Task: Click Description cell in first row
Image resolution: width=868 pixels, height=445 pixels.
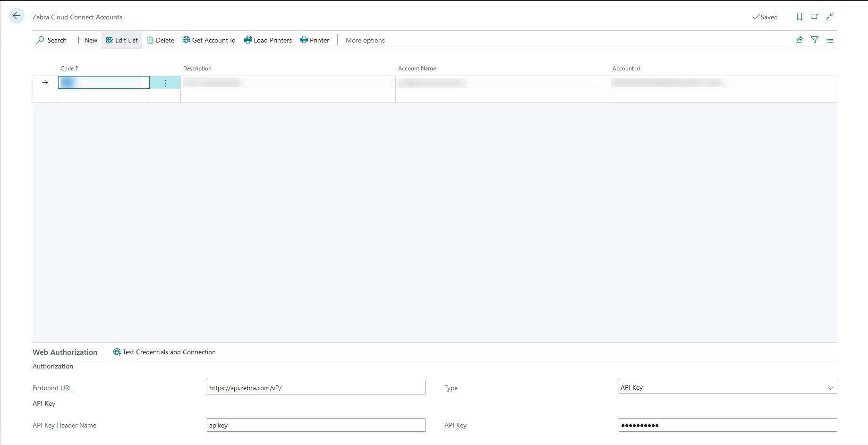Action: click(x=288, y=83)
